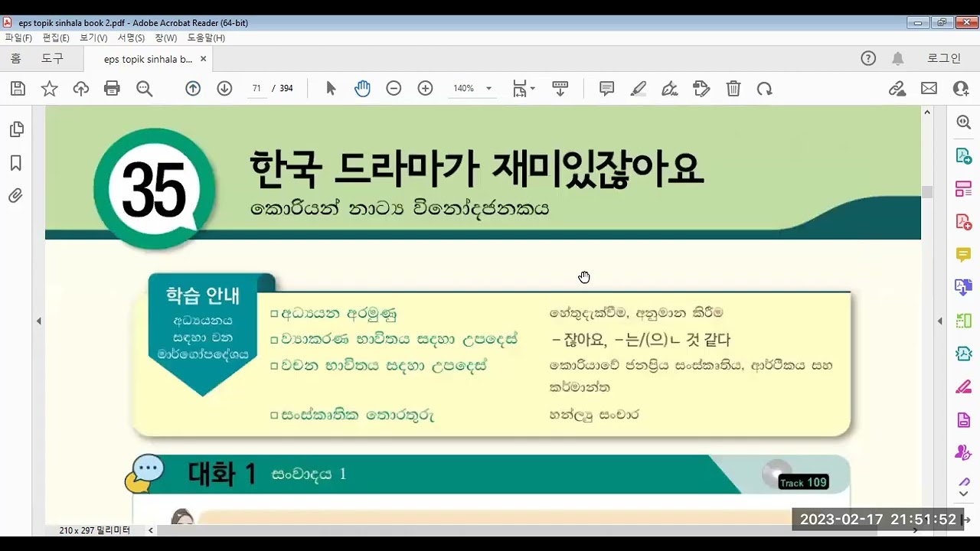Click the rotate page icon
980x551 pixels.
764,89
